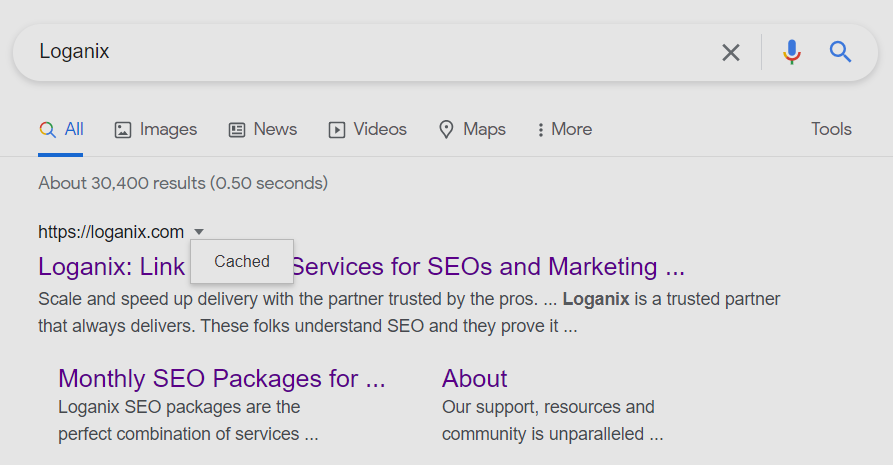893x465 pixels.
Task: Click the three-dot icon beside More
Action: (x=540, y=130)
